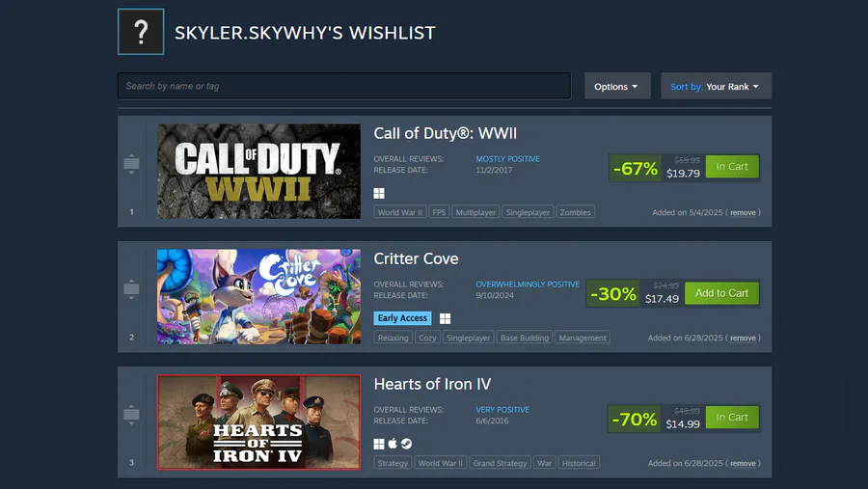Click Windows icon next to Early Access badge

[x=445, y=318]
